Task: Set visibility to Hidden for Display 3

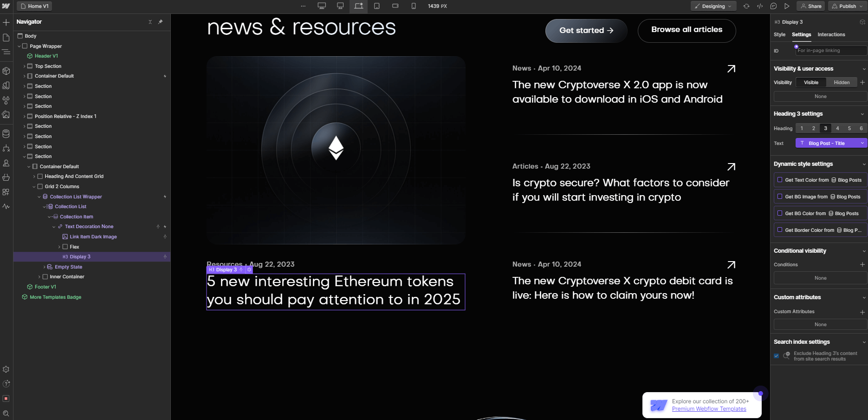Action: [x=842, y=82]
